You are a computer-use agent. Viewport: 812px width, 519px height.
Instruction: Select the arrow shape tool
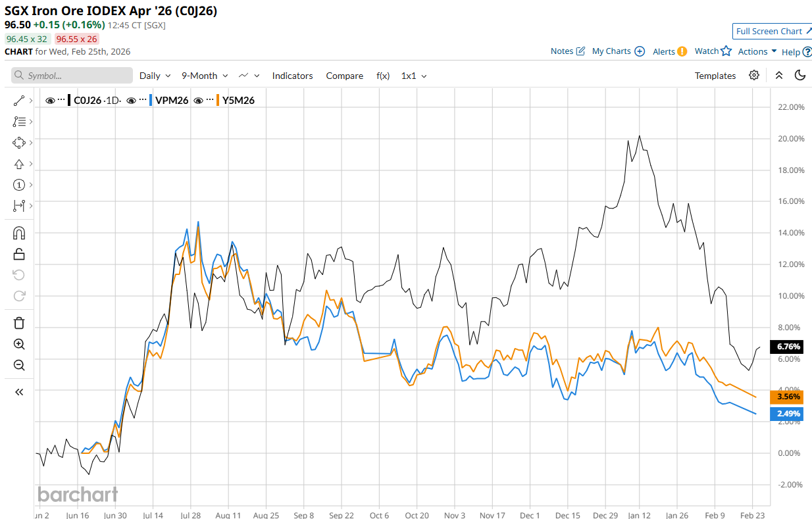tap(18, 164)
